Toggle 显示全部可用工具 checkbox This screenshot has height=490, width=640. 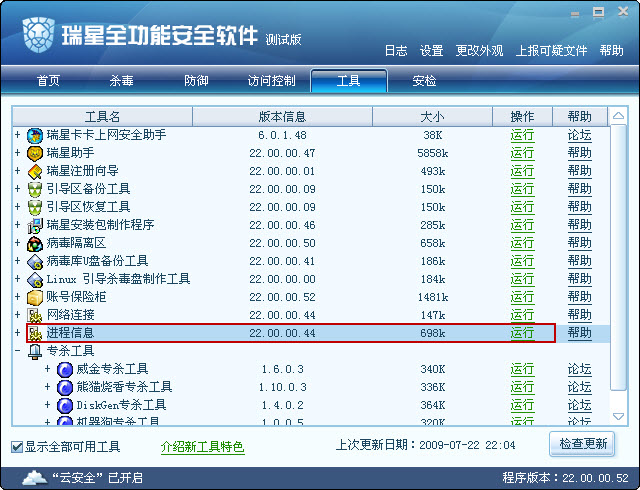(x=17, y=447)
